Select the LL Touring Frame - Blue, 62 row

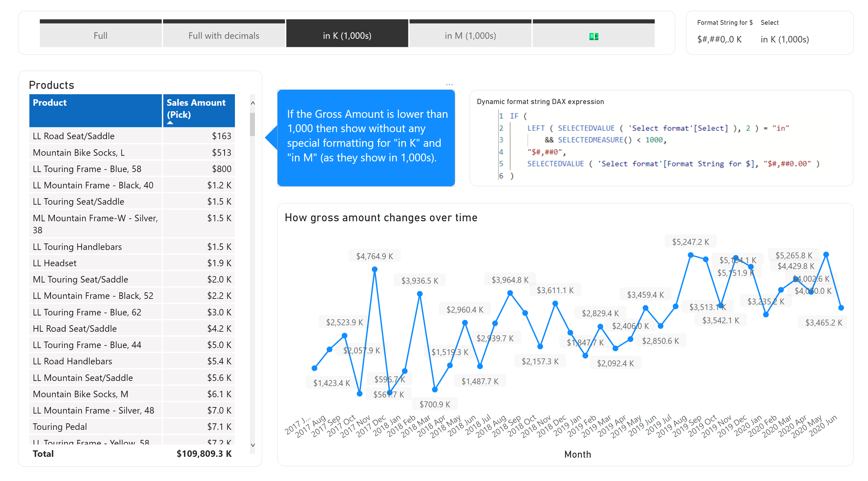coord(132,312)
